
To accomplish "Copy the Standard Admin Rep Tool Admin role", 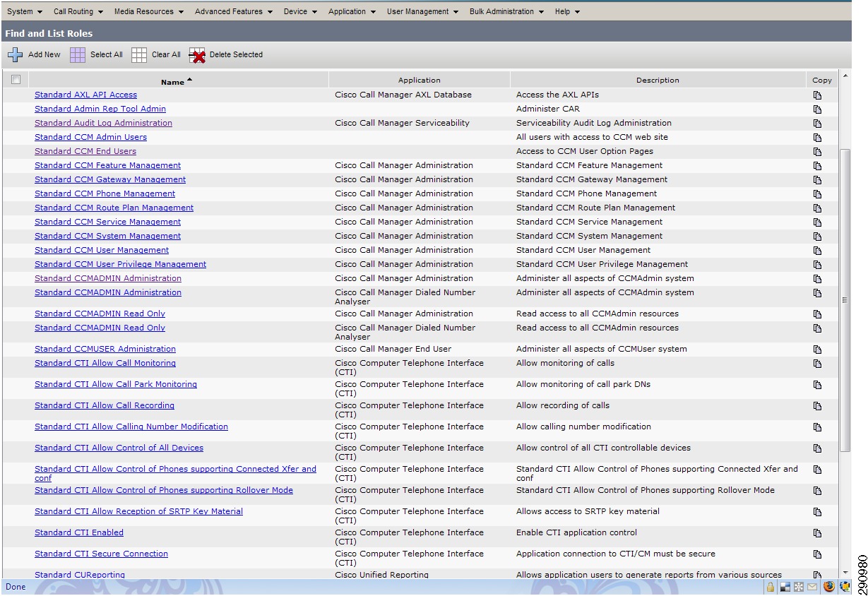I will click(817, 109).
